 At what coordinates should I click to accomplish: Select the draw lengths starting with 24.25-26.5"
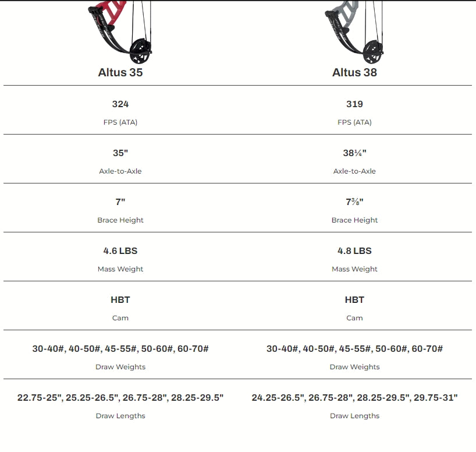point(354,398)
